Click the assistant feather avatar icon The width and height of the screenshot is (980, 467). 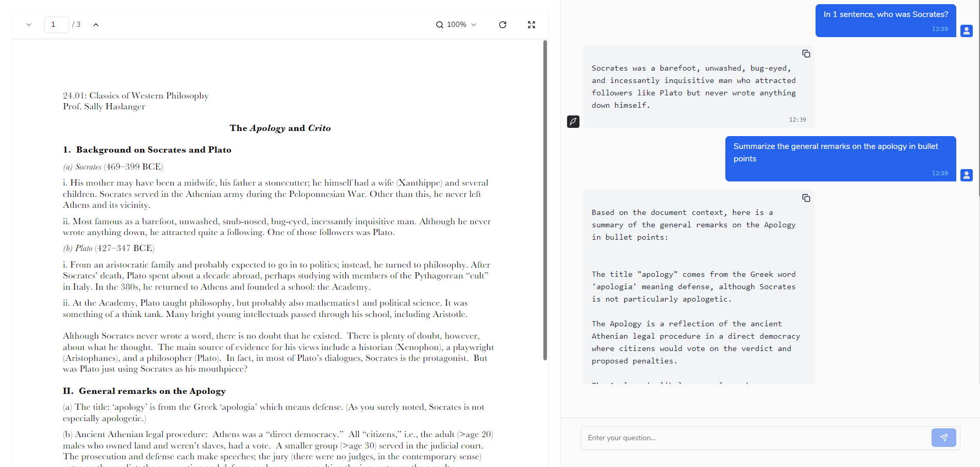pos(573,122)
